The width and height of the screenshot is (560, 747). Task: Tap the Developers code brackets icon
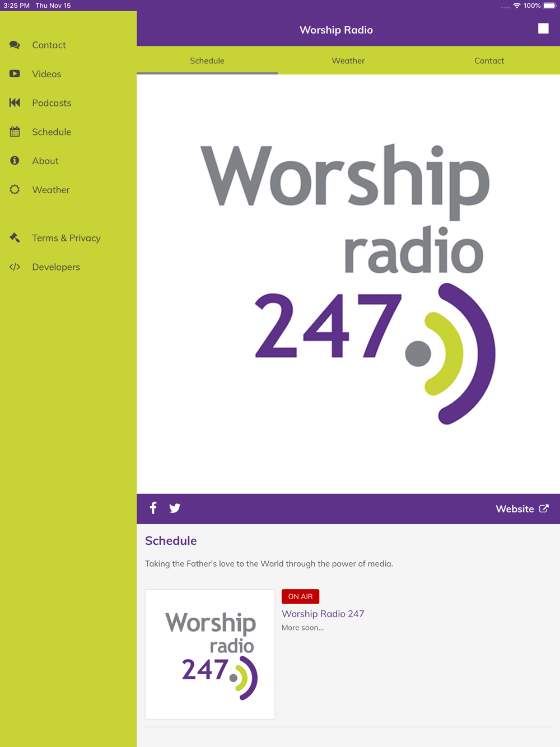tap(15, 267)
